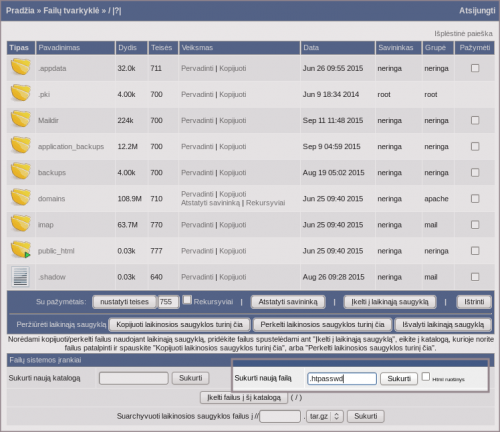
Task: Enable the Rekursyviai checkbox
Action: pyautogui.click(x=187, y=300)
